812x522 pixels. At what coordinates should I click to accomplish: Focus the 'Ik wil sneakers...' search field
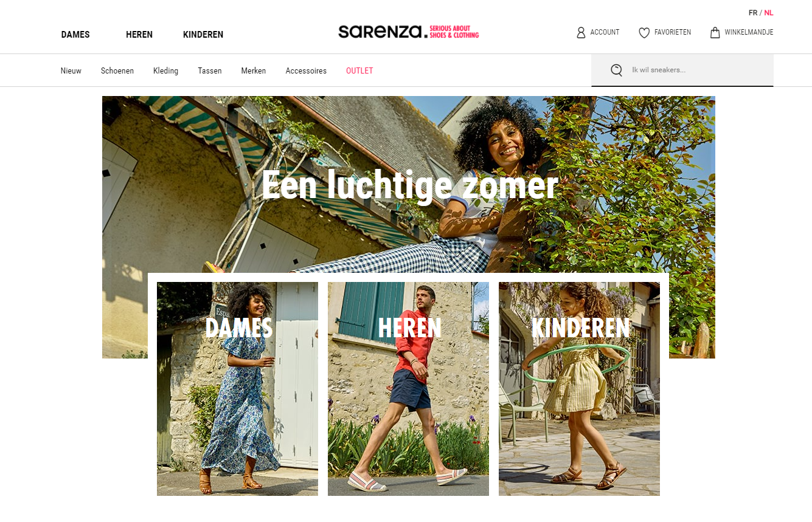coord(682,70)
